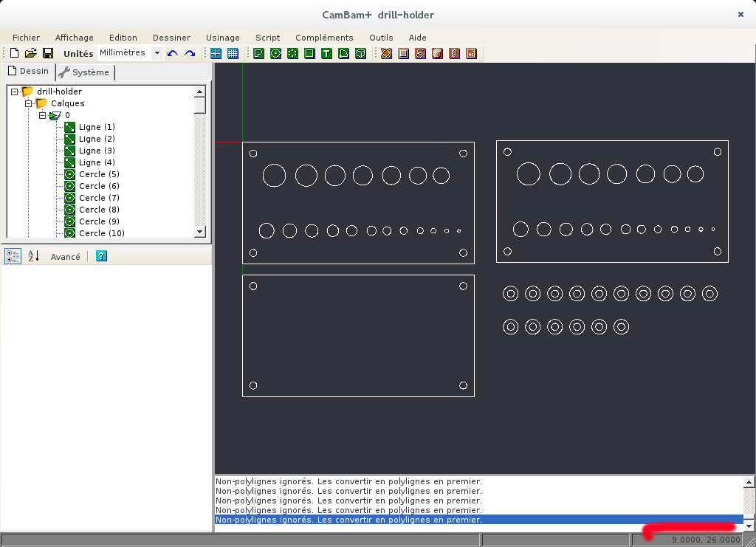Screen dimensions: 756x547
Task: Collapse the drill-holder tree node
Action: [14, 92]
